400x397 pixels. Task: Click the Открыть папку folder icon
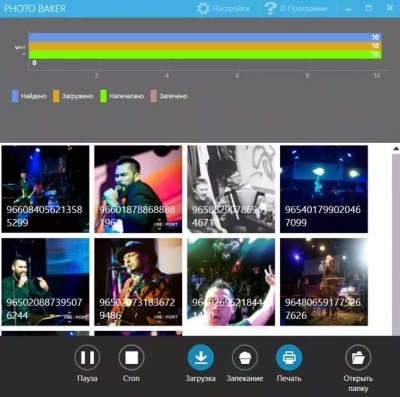coord(358,358)
